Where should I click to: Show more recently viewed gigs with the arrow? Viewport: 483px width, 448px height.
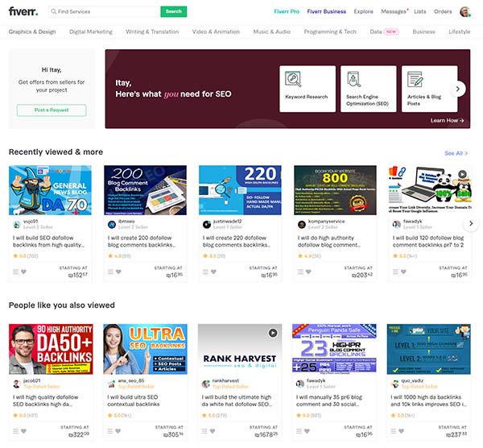pyautogui.click(x=471, y=223)
